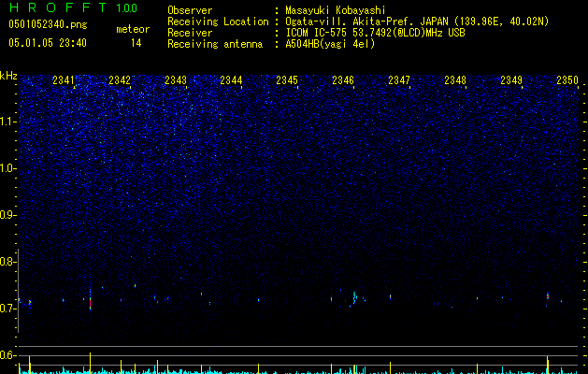588x374 pixels.
Task: Click the 0.6 kHz frequency axis label
Action: click(x=7, y=355)
